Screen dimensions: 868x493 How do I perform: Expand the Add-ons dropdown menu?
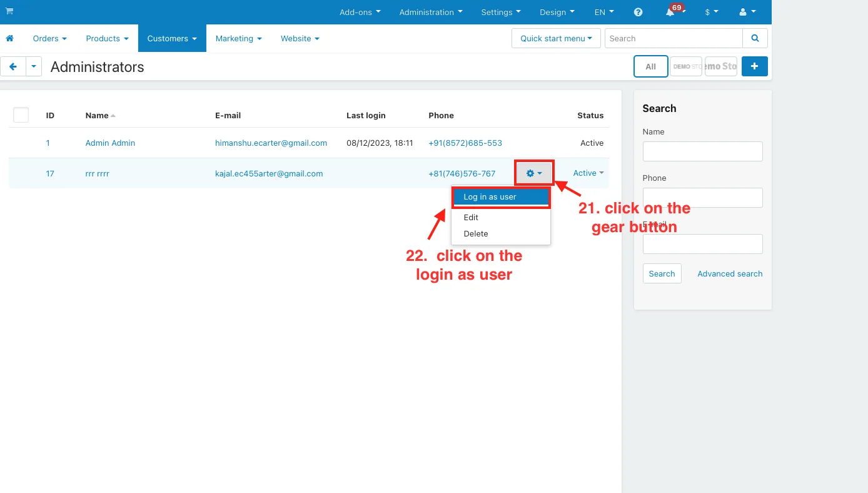point(360,12)
